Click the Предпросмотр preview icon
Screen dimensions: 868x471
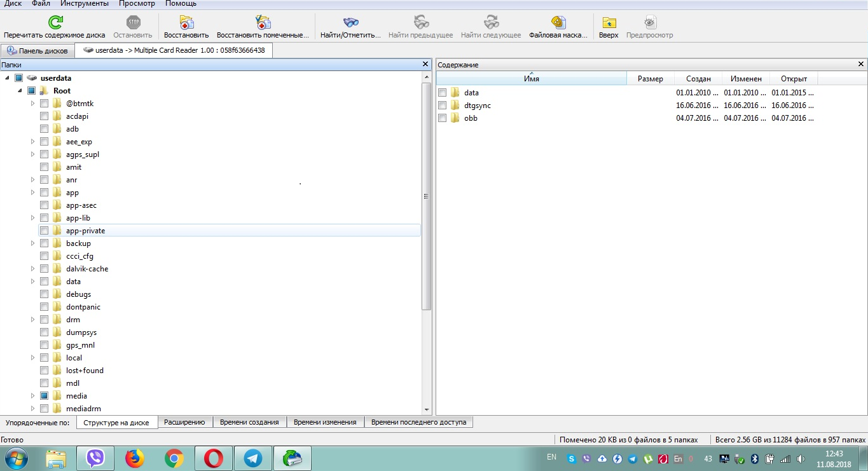tap(649, 23)
